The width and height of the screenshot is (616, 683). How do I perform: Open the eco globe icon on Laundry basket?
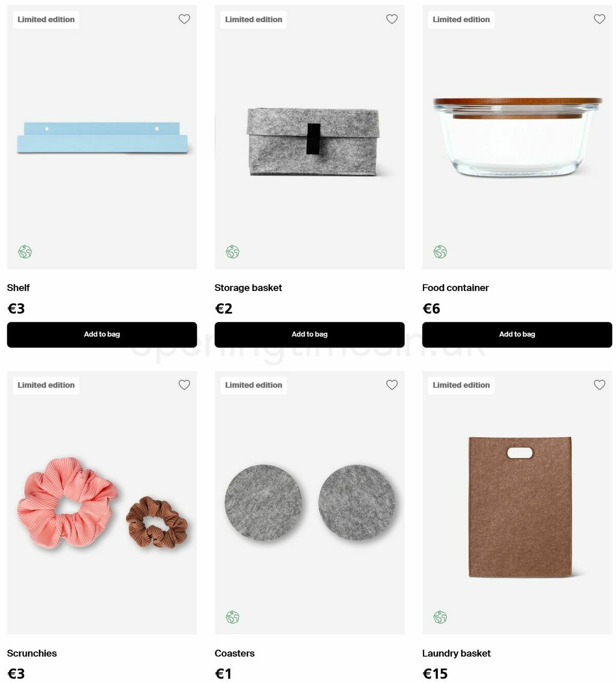coord(440,617)
